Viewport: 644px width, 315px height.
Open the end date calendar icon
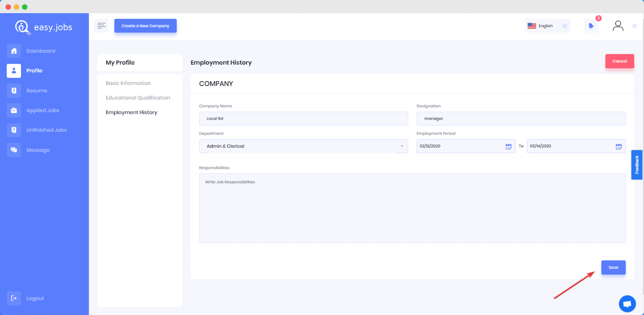[x=618, y=147]
